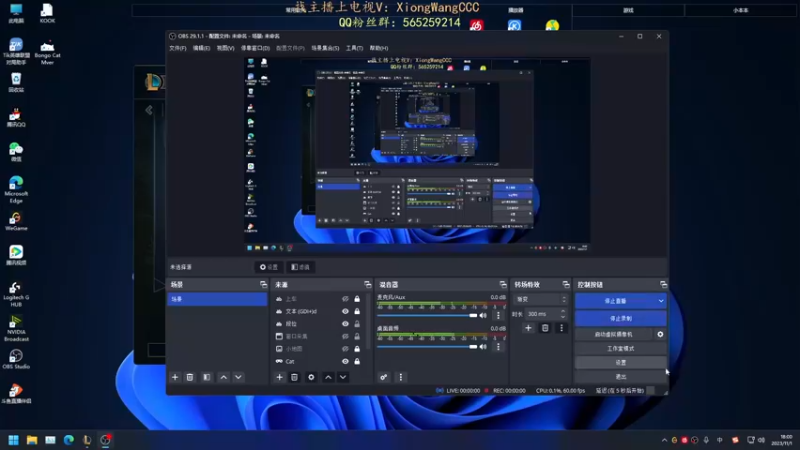Open WeGame desktop shortcut
Screen dimensions: 800x450
(16, 222)
